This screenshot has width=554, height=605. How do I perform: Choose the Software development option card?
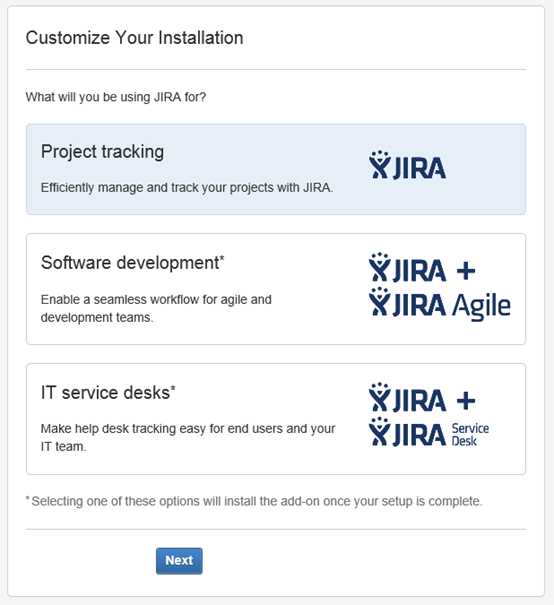coord(276,289)
